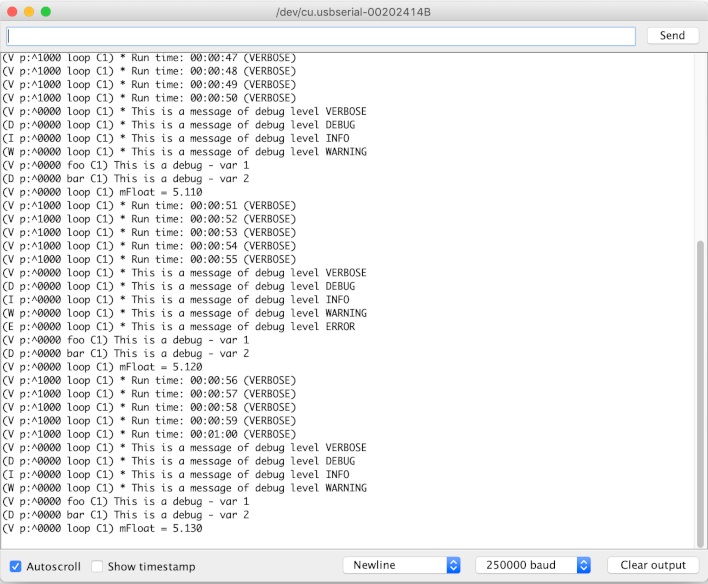Click the /dev/cu.usbserial-00202414B title bar
708x584 pixels.
[x=354, y=11]
